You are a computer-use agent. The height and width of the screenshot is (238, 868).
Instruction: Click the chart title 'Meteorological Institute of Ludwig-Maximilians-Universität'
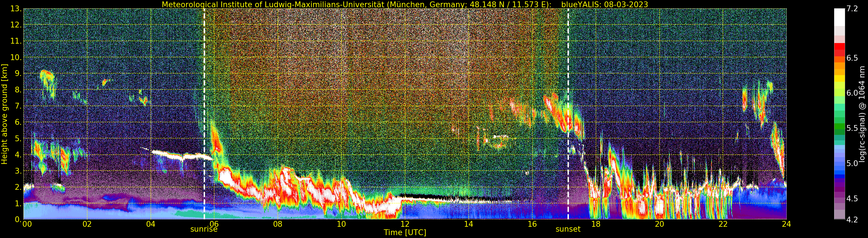(273, 4)
